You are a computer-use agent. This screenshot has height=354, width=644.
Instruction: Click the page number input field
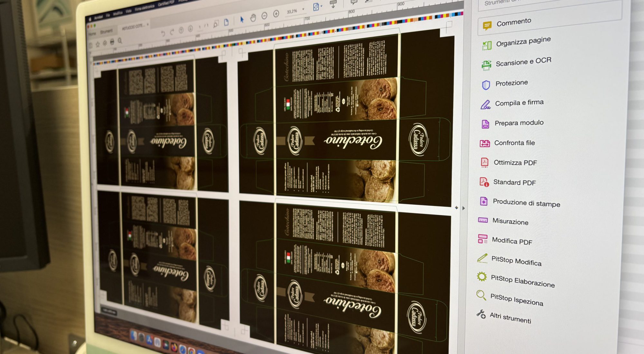[199, 26]
